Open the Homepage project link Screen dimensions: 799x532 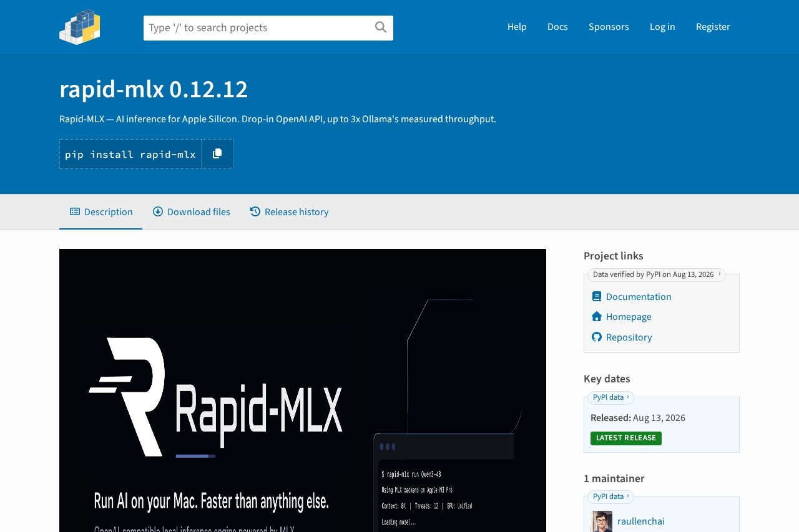pyautogui.click(x=629, y=316)
